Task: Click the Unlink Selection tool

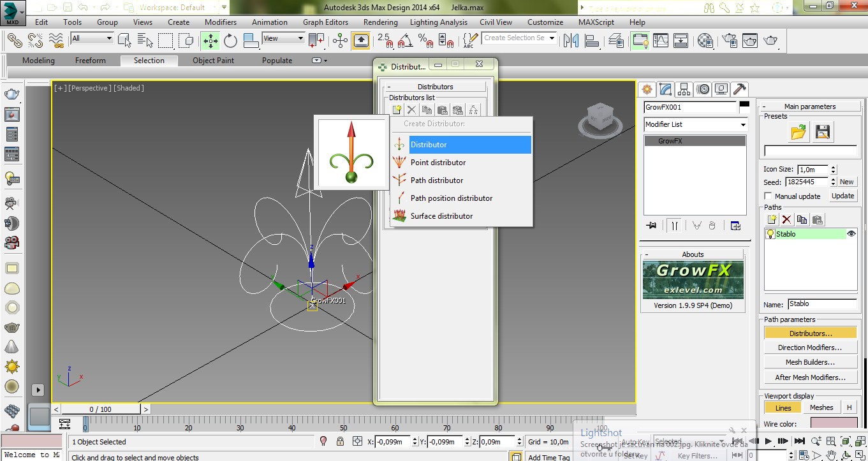Action: point(36,40)
